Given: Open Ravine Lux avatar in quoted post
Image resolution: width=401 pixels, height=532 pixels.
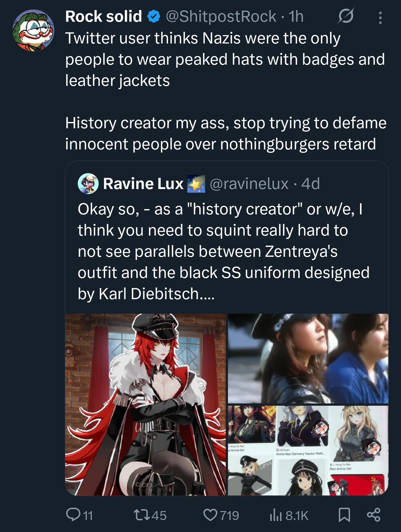Looking at the screenshot, I should pos(88,184).
